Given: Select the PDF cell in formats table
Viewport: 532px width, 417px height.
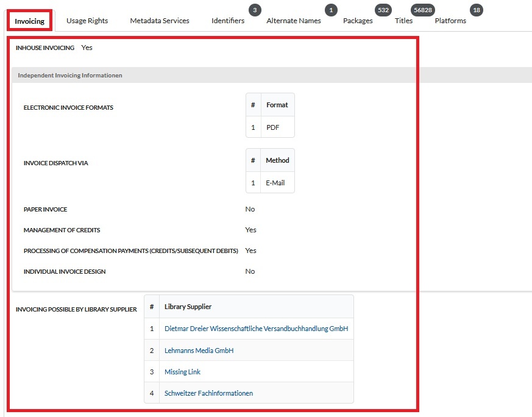Looking at the screenshot, I should click(x=272, y=128).
